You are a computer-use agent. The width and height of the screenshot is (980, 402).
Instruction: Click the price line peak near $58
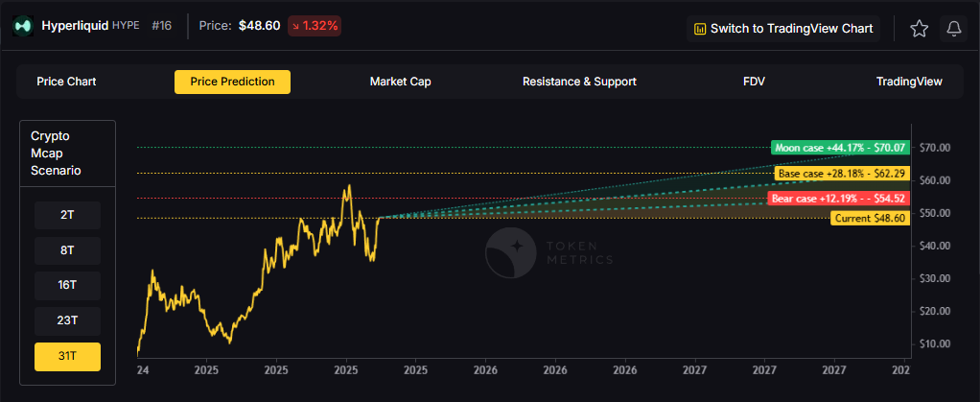(349, 186)
